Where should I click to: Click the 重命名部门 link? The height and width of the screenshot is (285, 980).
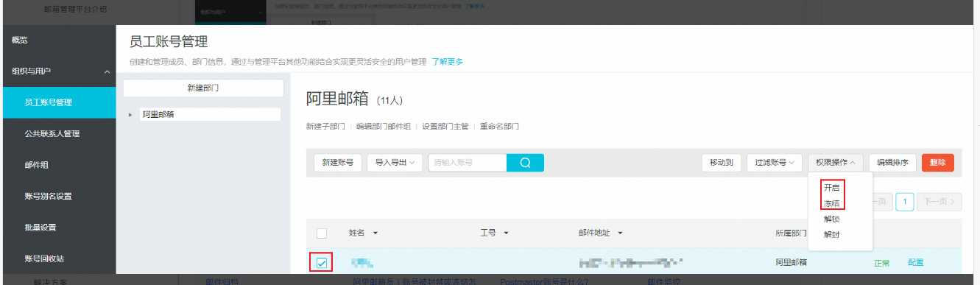pyautogui.click(x=499, y=127)
